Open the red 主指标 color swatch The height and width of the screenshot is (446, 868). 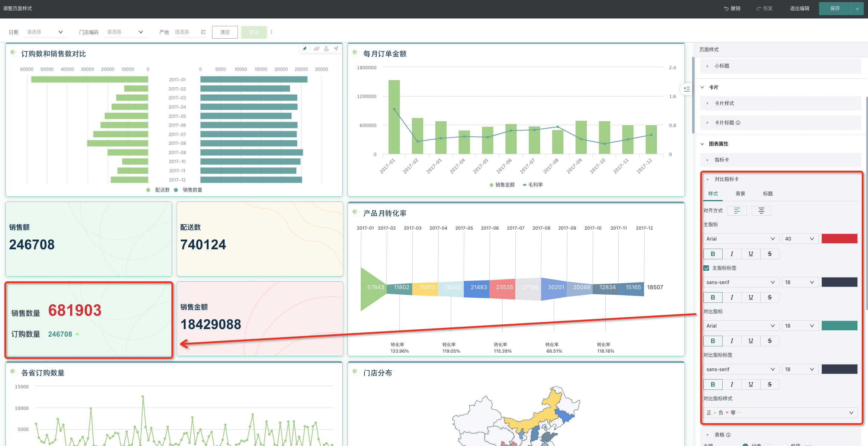point(839,239)
